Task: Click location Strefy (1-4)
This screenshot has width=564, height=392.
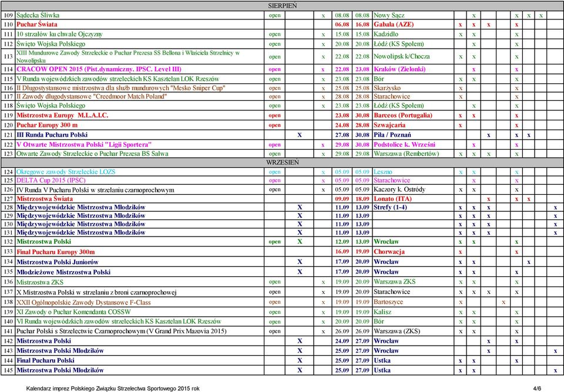Action: coord(390,207)
